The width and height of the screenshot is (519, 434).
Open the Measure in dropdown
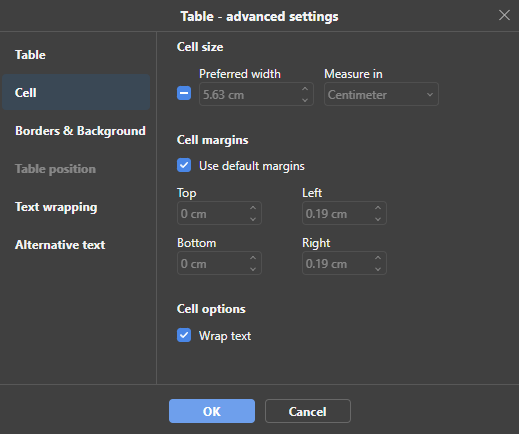(x=381, y=94)
